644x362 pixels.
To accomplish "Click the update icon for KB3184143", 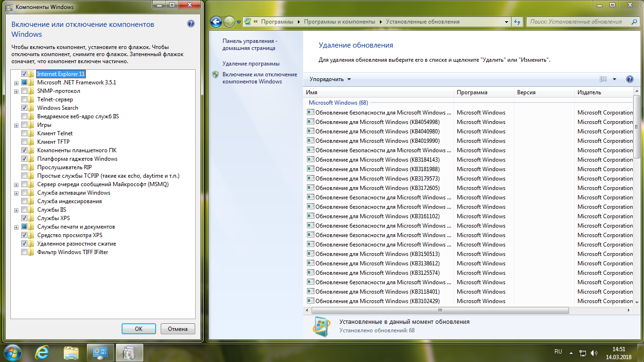I will (x=310, y=160).
